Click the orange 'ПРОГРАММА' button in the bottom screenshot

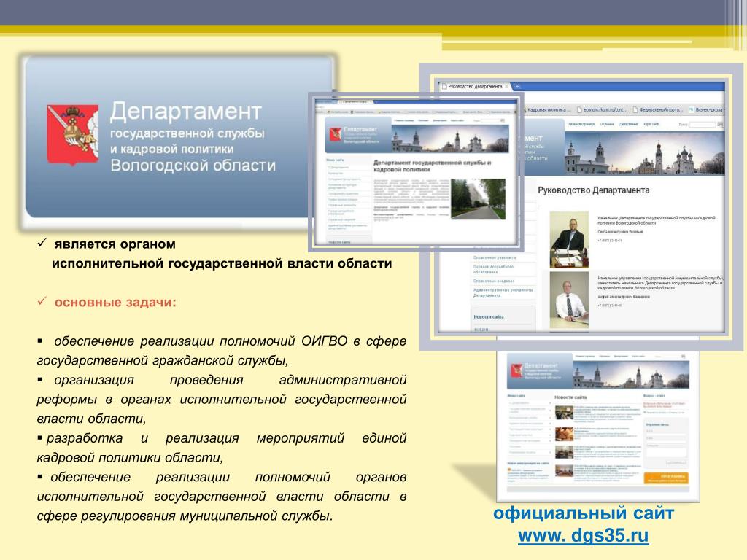[666, 478]
